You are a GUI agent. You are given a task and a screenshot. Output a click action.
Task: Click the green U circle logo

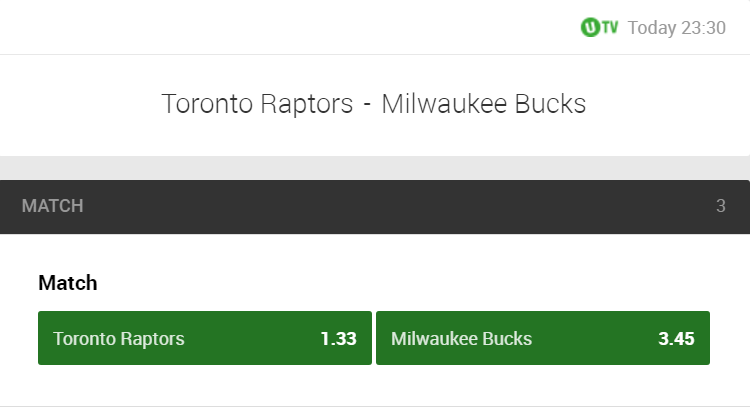tap(590, 27)
